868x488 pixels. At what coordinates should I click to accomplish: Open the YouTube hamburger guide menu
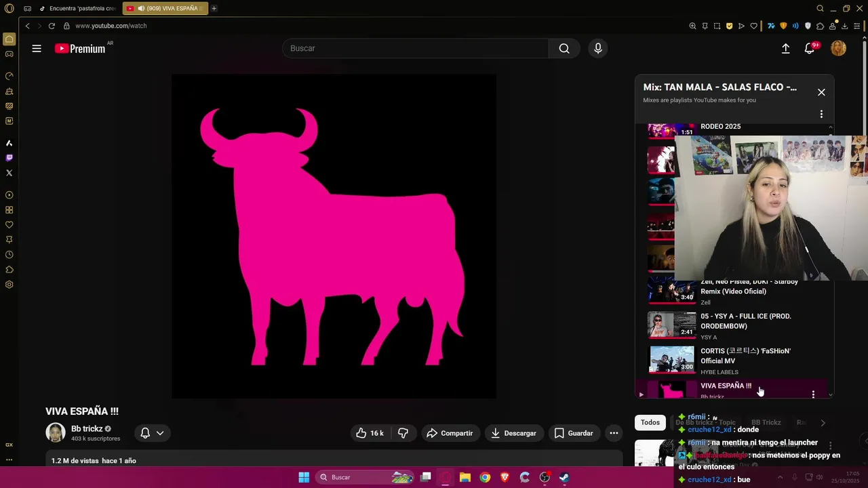pyautogui.click(x=37, y=49)
